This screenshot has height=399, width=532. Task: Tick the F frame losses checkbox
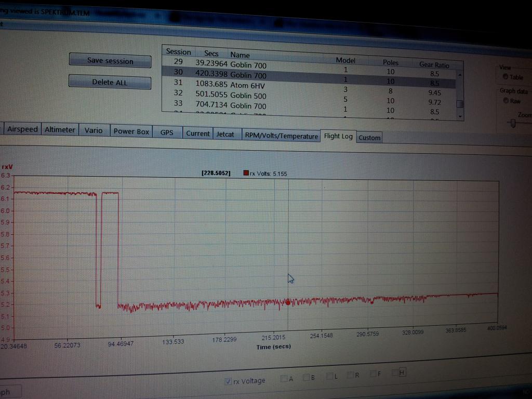tap(373, 374)
